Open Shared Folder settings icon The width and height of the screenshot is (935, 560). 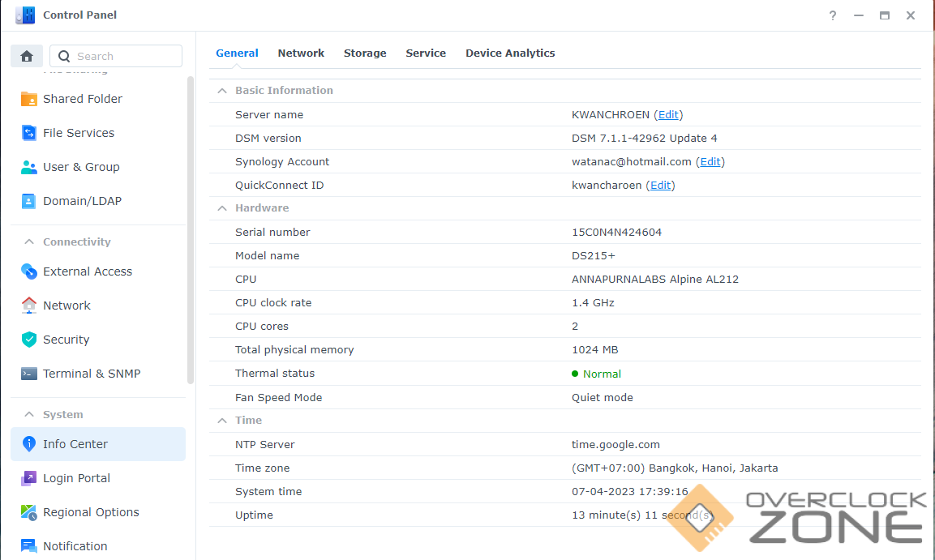[x=29, y=99]
